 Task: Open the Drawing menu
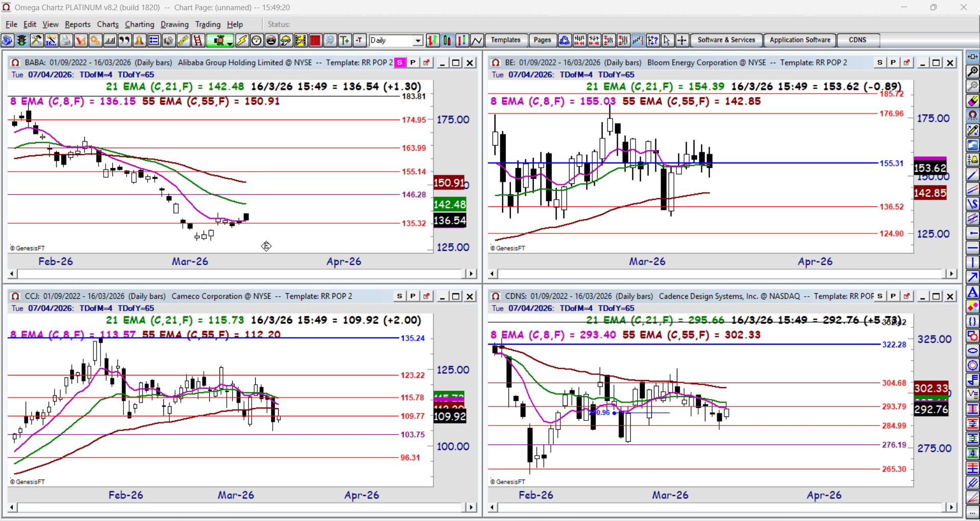(175, 25)
